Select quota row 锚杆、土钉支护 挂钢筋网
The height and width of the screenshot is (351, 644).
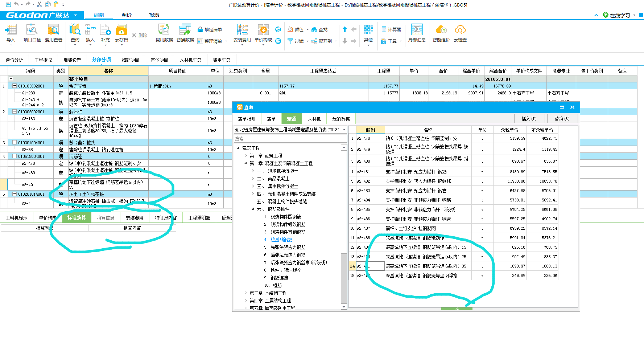pyautogui.click(x=453, y=228)
